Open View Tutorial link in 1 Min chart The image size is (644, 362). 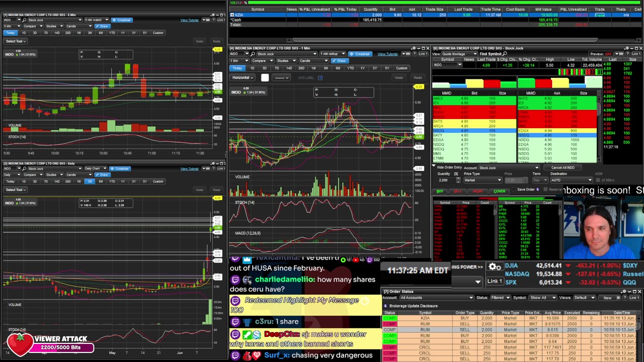(387, 54)
